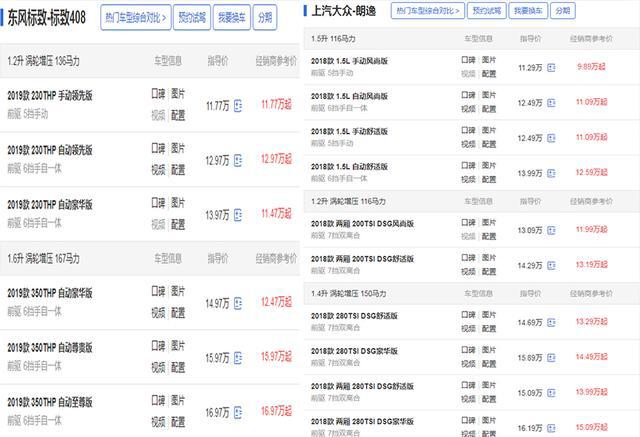
Task: Click dealer price 9.89万起
Action: click(x=591, y=67)
